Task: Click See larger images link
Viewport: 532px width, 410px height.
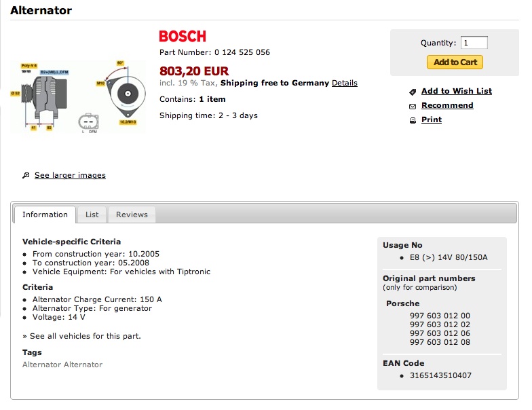Action: pos(70,175)
